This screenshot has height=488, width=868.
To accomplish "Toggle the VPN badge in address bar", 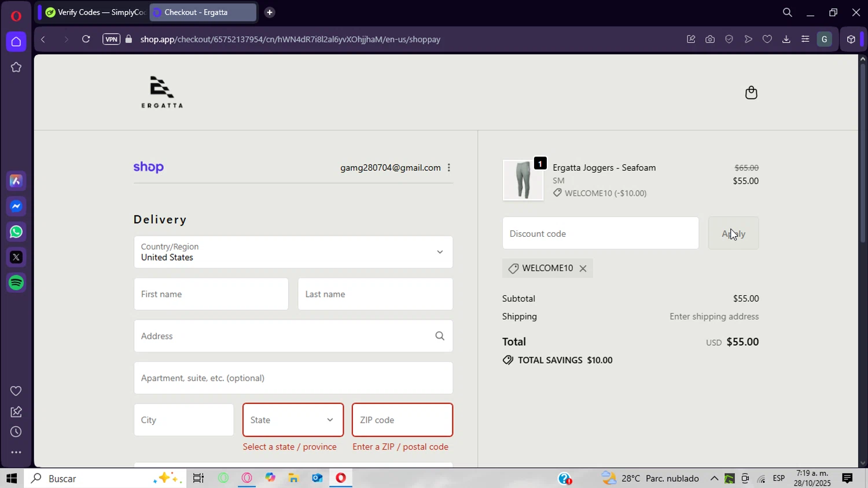I will pyautogui.click(x=111, y=39).
